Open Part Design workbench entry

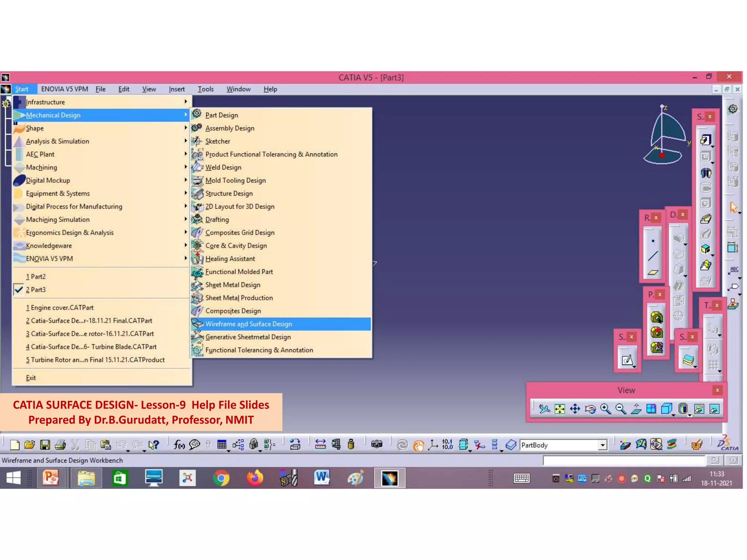click(x=221, y=115)
